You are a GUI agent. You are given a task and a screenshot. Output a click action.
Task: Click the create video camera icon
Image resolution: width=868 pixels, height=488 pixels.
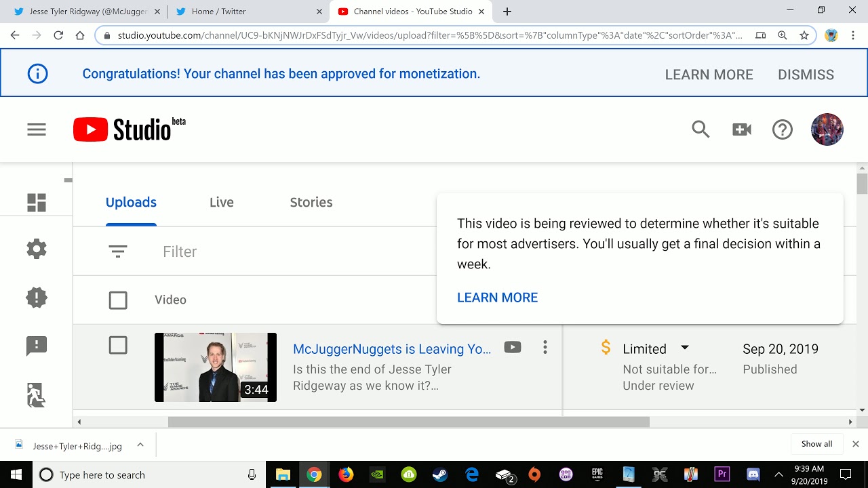pyautogui.click(x=742, y=129)
